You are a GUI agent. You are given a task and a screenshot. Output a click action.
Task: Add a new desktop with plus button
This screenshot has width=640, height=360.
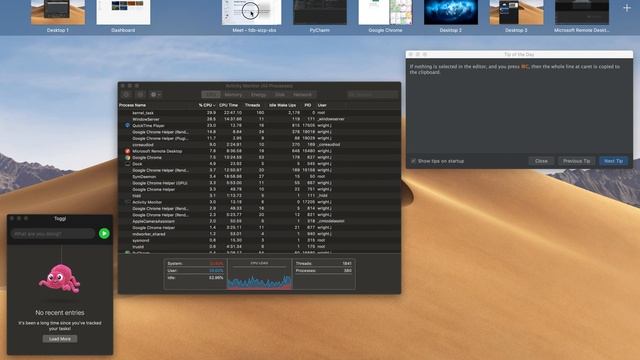[x=627, y=8]
